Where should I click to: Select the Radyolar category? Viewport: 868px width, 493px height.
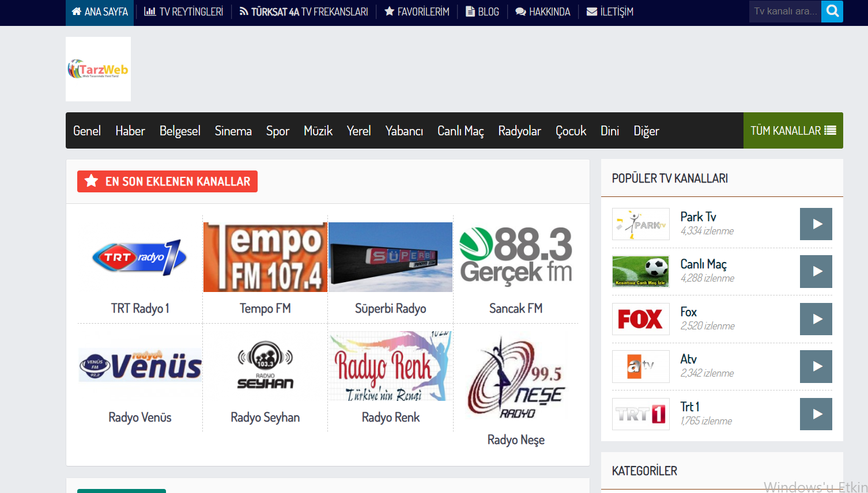(x=520, y=131)
